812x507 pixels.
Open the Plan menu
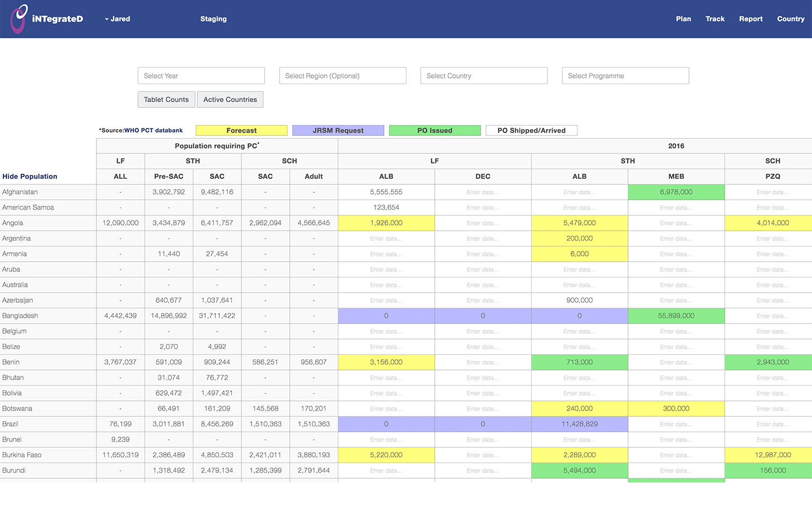click(683, 19)
